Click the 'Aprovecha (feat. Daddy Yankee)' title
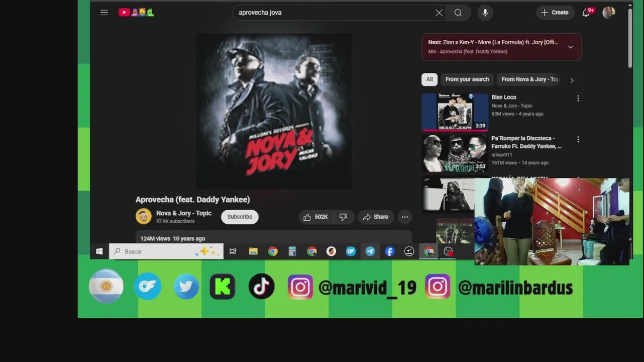The height and width of the screenshot is (362, 644). tap(193, 200)
